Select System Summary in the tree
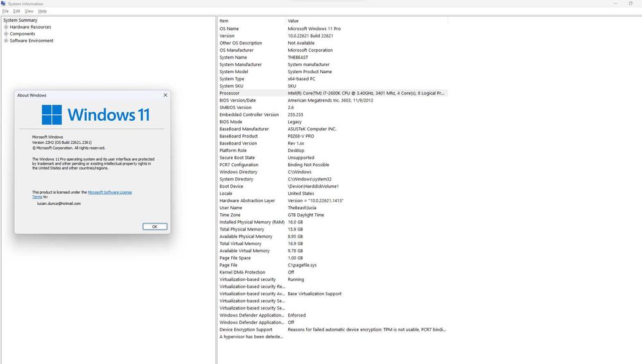This screenshot has width=642, height=364. point(20,20)
